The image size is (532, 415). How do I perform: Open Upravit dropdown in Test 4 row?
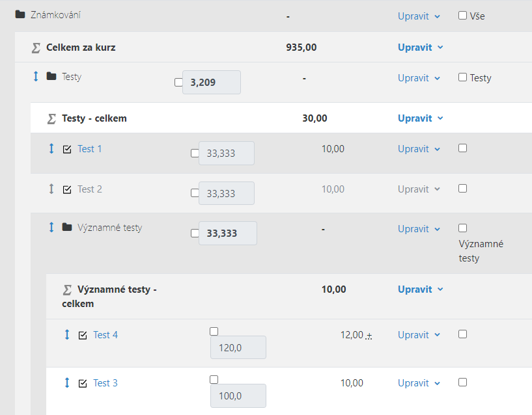(419, 335)
